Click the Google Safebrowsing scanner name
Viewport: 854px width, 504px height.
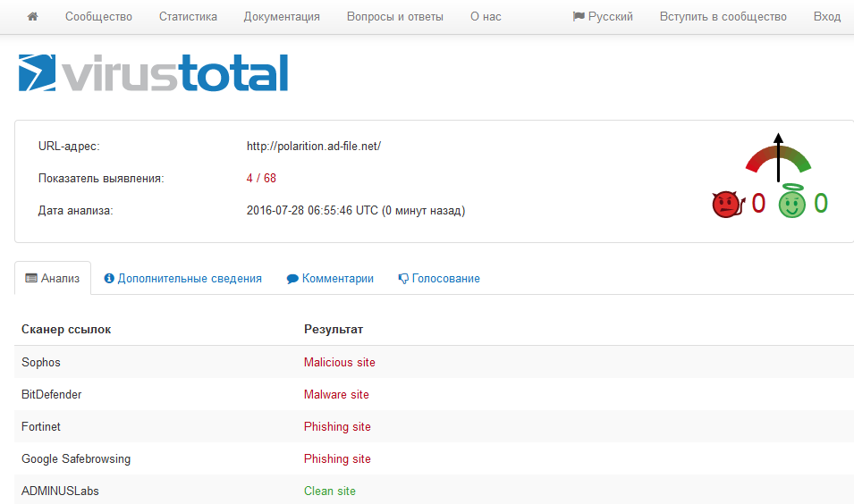pyautogui.click(x=76, y=458)
